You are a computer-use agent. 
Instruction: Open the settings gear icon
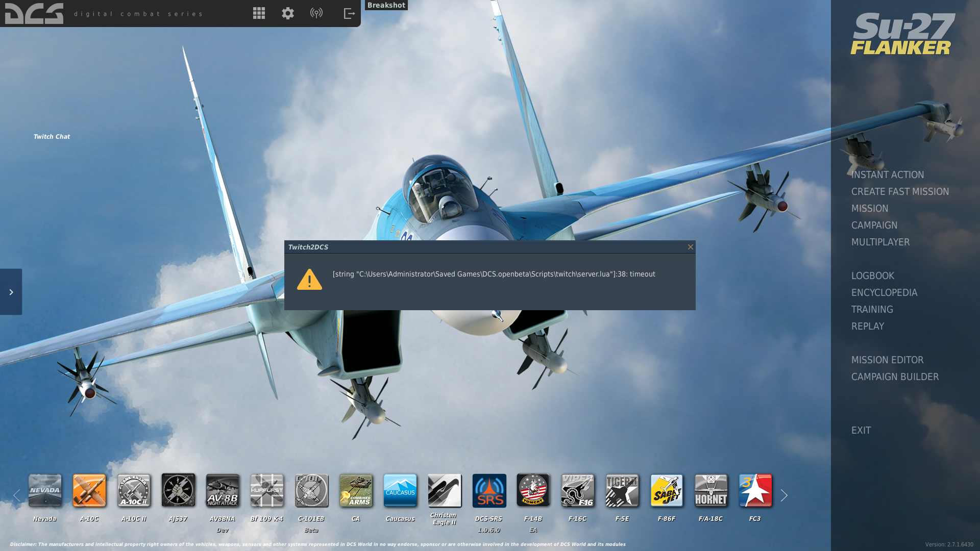288,13
